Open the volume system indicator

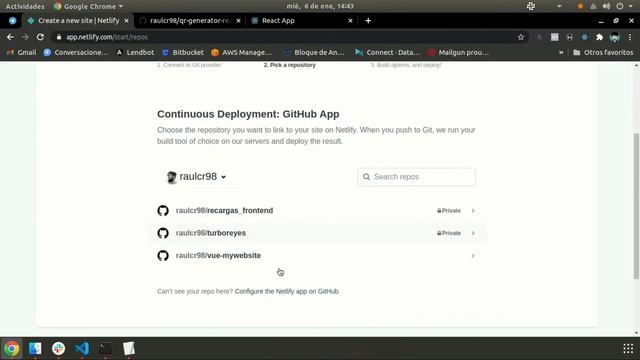click(x=607, y=6)
